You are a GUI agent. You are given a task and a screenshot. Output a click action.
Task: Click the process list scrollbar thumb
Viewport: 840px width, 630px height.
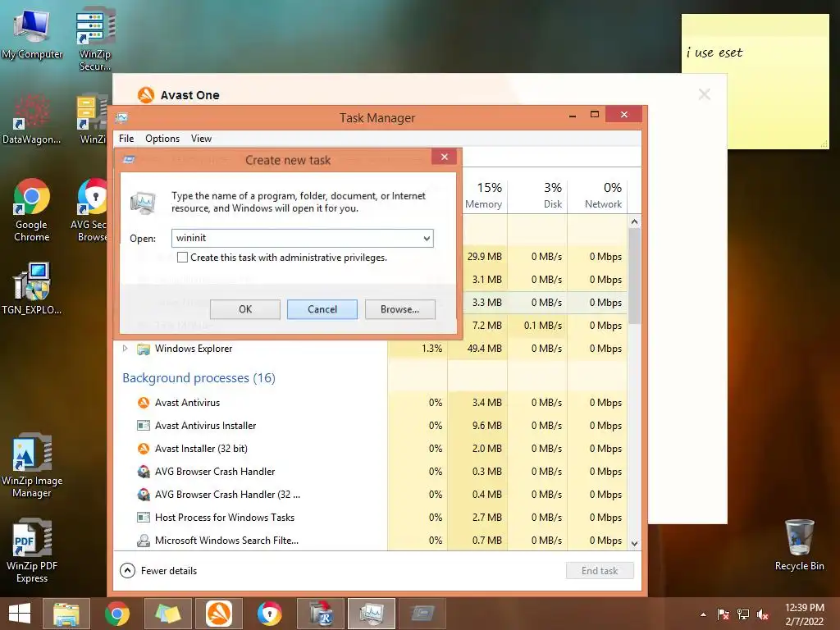tap(634, 276)
